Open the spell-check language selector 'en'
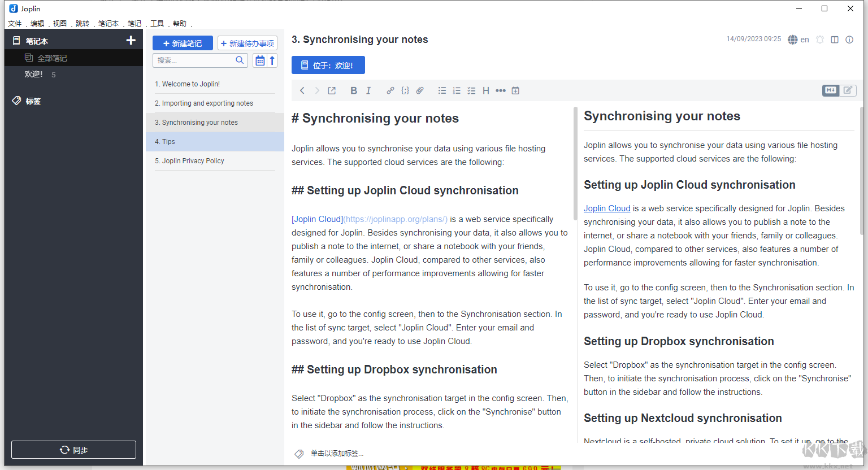868x470 pixels. click(x=798, y=40)
